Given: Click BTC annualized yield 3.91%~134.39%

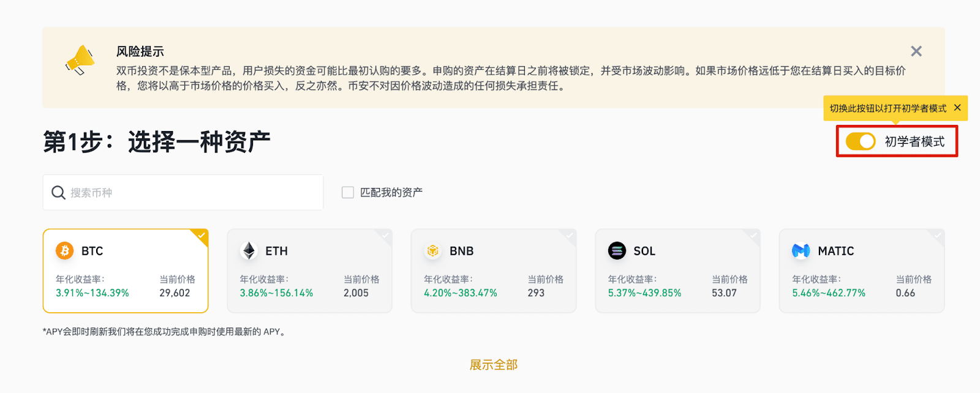Looking at the screenshot, I should point(92,293).
